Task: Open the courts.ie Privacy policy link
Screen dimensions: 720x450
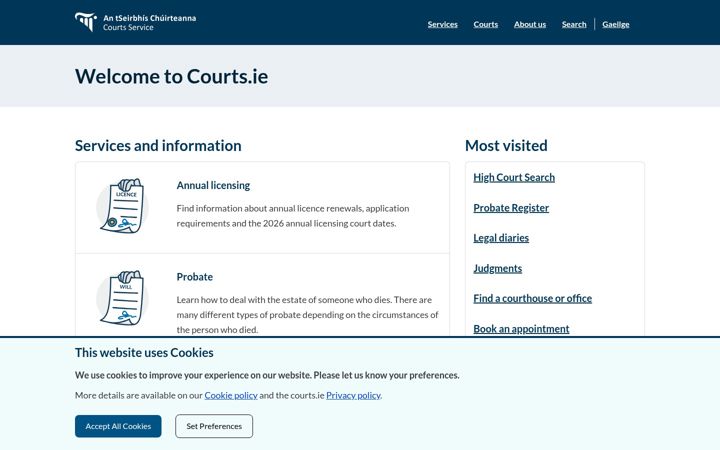Action: click(x=353, y=395)
